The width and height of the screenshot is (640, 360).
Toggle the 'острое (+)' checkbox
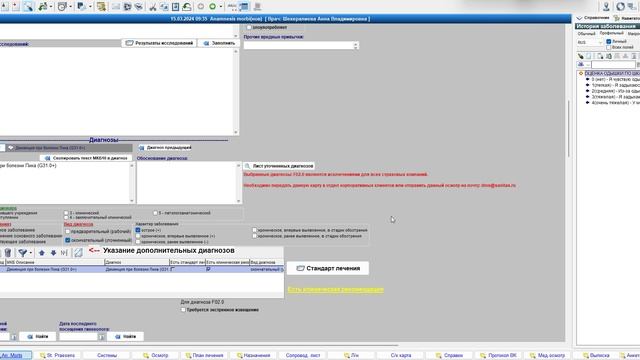click(x=138, y=230)
